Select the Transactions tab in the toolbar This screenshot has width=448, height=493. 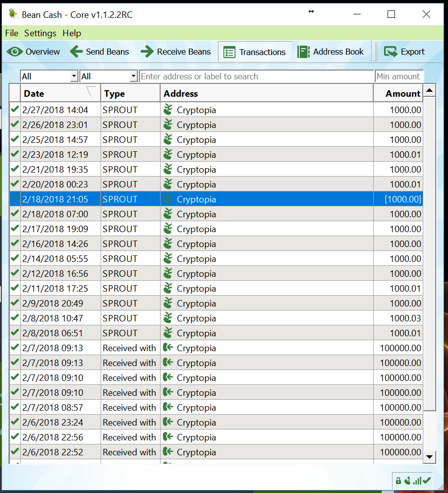[255, 52]
